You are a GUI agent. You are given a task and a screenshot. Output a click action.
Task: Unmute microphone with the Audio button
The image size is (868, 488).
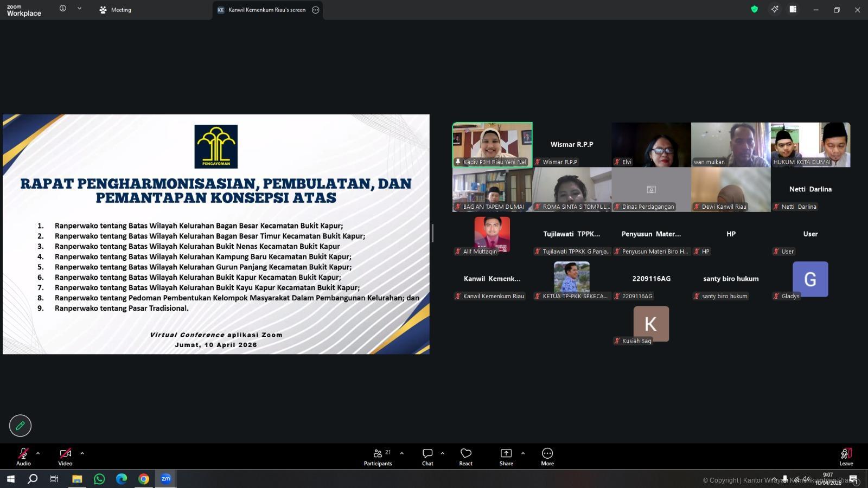tap(23, 457)
